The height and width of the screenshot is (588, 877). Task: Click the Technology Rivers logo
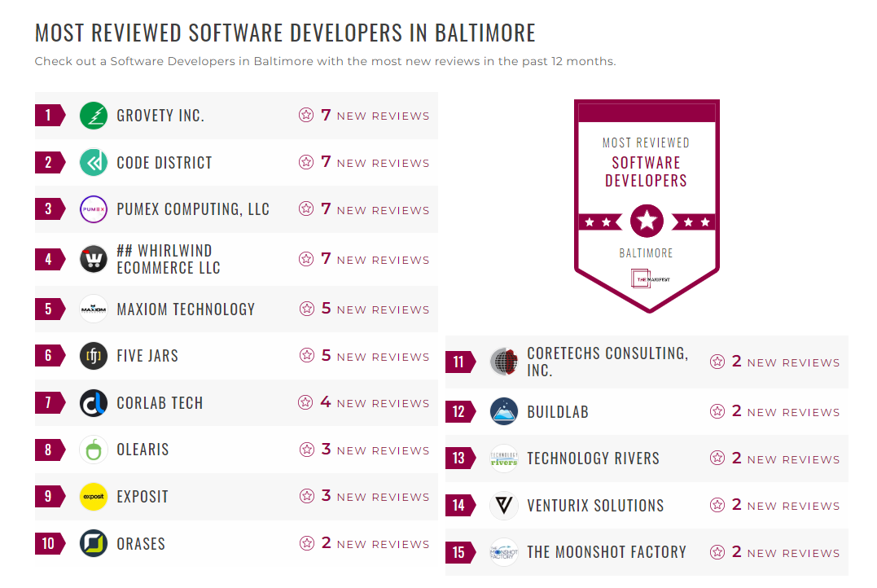(x=503, y=458)
